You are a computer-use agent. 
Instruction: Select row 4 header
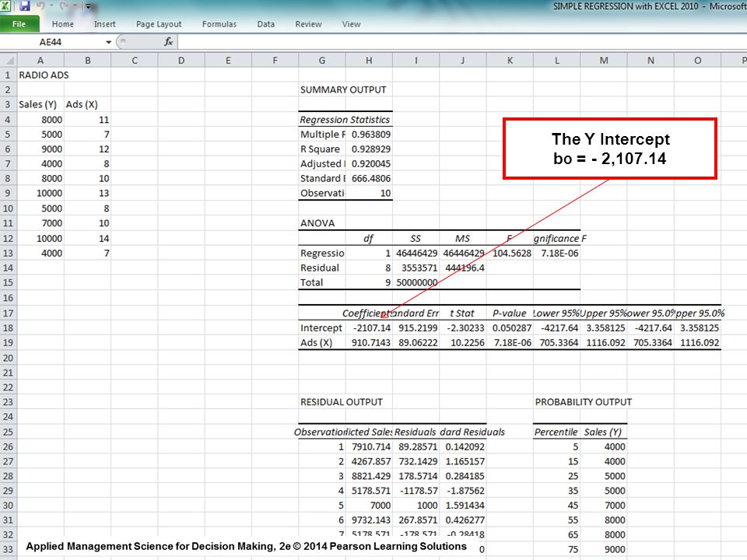pyautogui.click(x=8, y=120)
